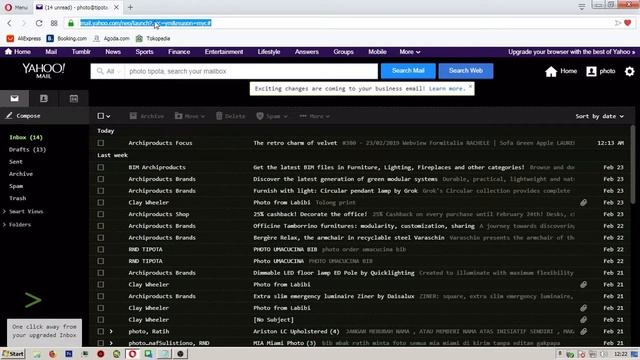
Task: Click the Compose pencil button
Action: 23,116
